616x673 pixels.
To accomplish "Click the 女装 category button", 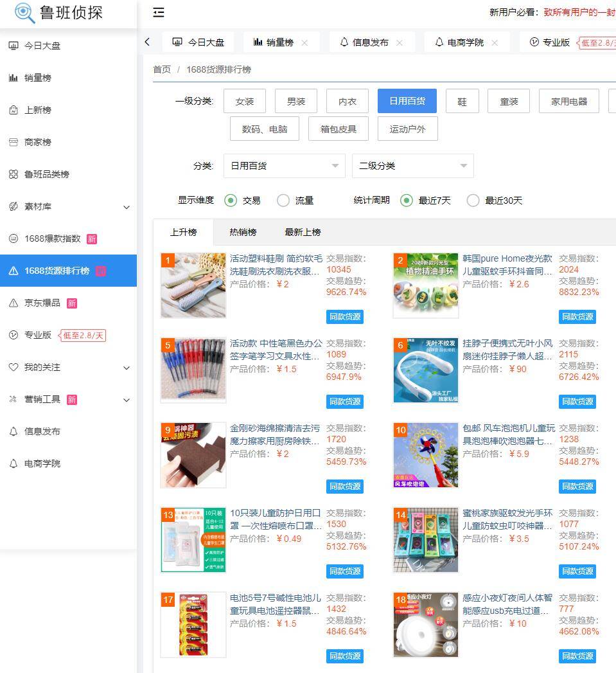I will (245, 102).
